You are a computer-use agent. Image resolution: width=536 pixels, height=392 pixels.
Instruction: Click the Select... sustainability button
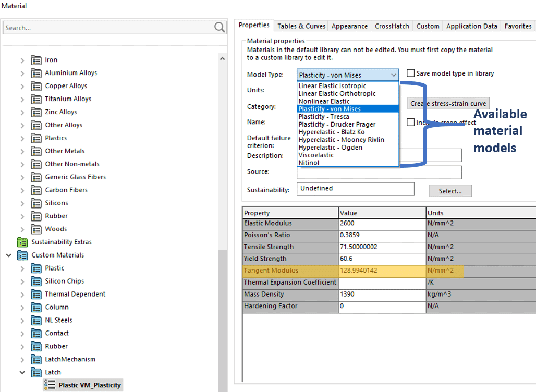(450, 191)
